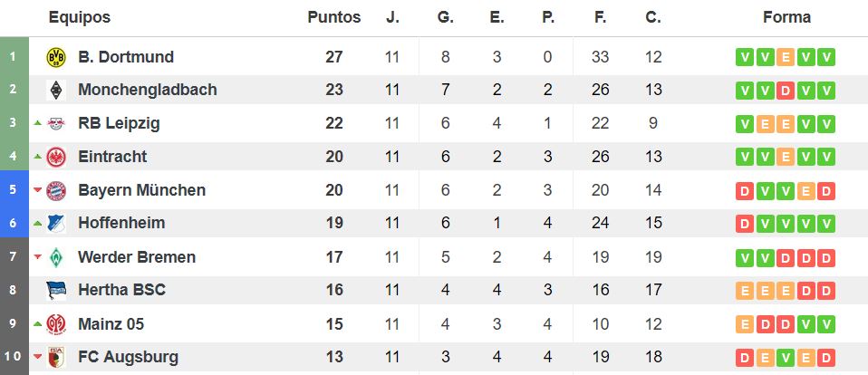Viewport: 868px width, 375px height.
Task: Click the Mainz 05 club crest
Action: 56,324
